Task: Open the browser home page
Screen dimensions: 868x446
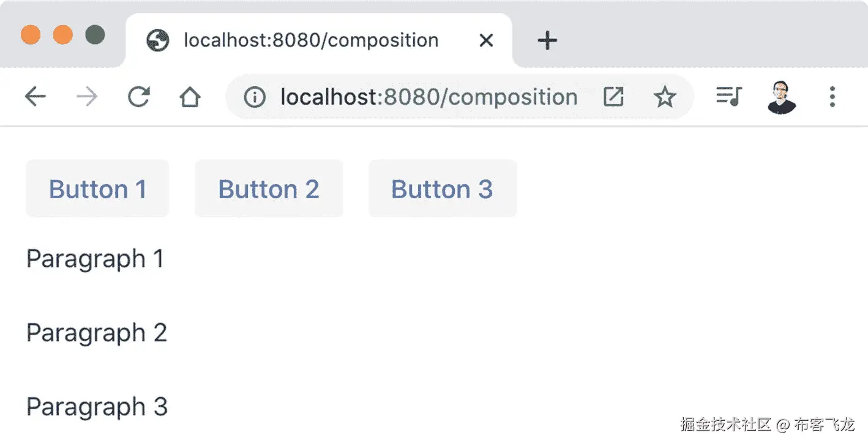Action: click(x=190, y=97)
